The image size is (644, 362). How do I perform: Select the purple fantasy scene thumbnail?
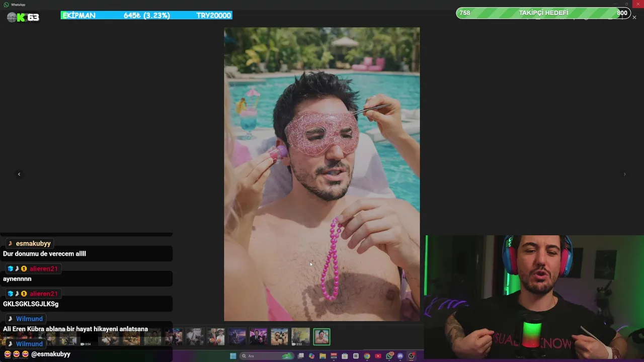click(x=237, y=337)
